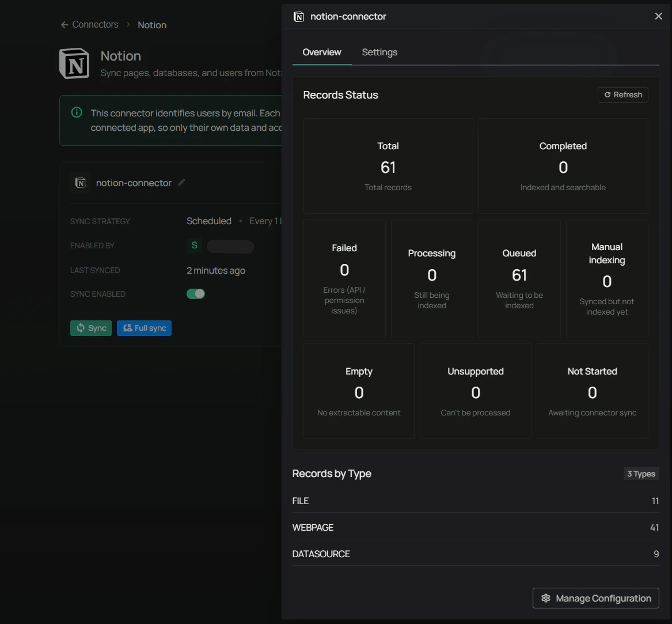Click the notion-connector title in the side panel header
Viewport: 672px width, 624px height.
click(348, 17)
